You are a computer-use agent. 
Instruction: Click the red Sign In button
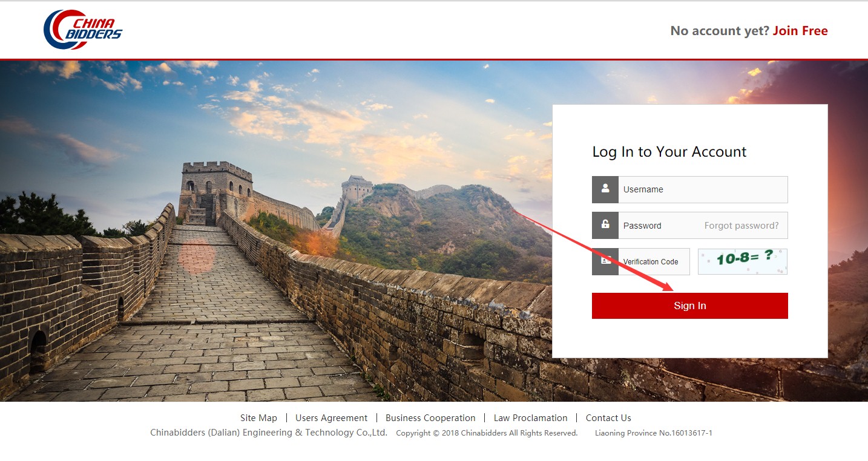(x=690, y=306)
